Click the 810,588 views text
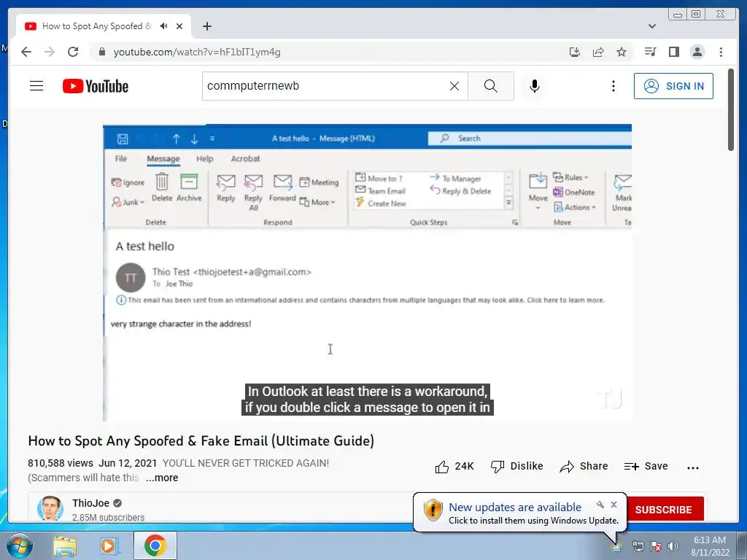The height and width of the screenshot is (560, 747). coord(61,463)
